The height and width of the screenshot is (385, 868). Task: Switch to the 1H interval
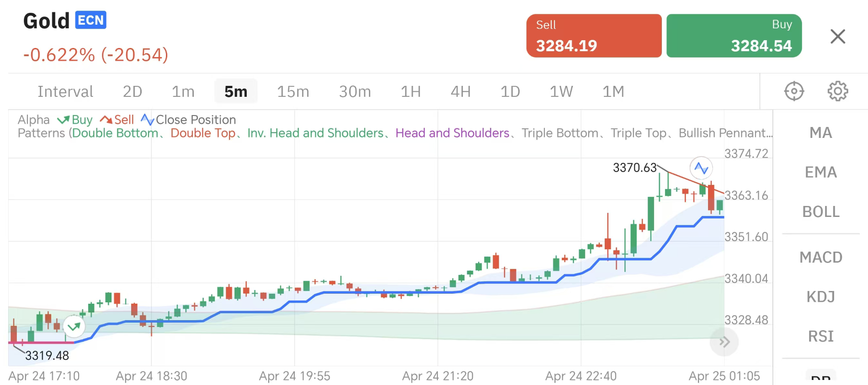(410, 92)
